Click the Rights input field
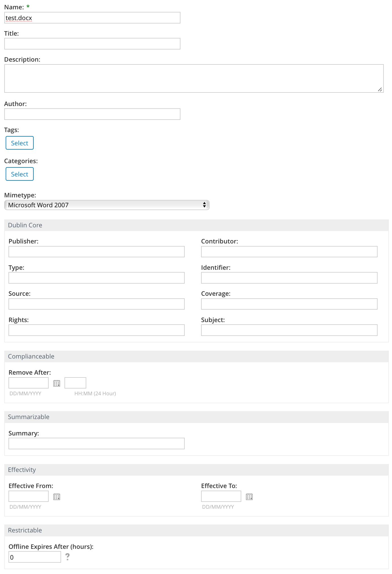The width and height of the screenshot is (392, 574). point(96,330)
